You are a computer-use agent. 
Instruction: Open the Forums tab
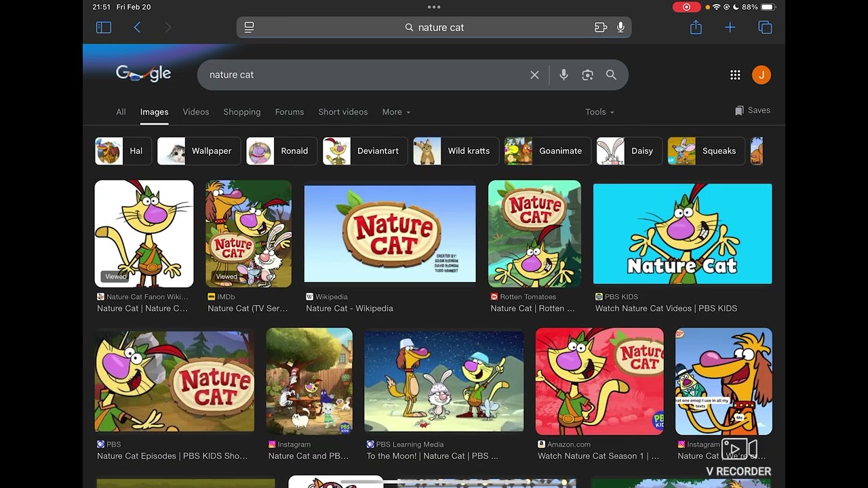point(290,112)
